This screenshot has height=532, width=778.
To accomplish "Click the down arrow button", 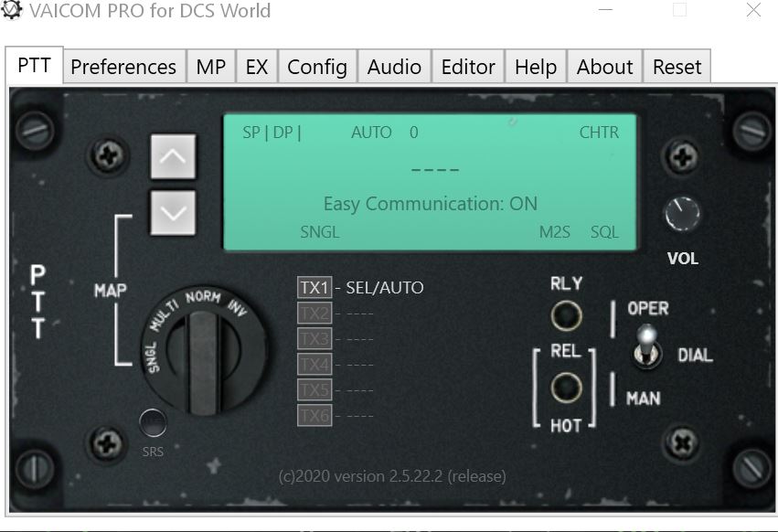I will [x=173, y=213].
